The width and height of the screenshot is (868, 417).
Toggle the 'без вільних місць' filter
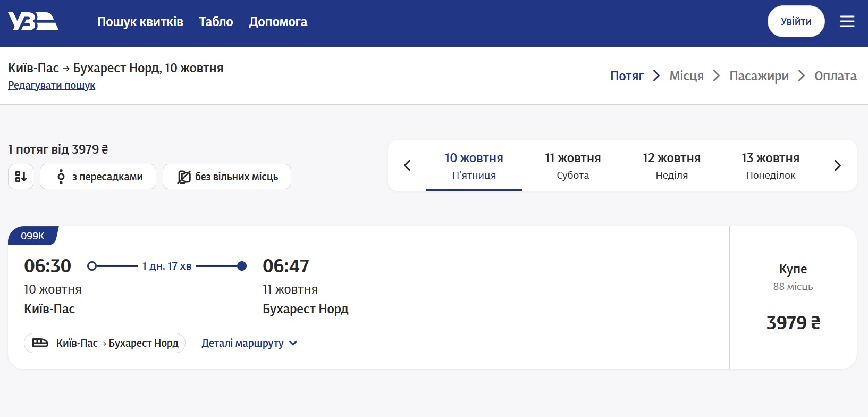click(x=227, y=177)
